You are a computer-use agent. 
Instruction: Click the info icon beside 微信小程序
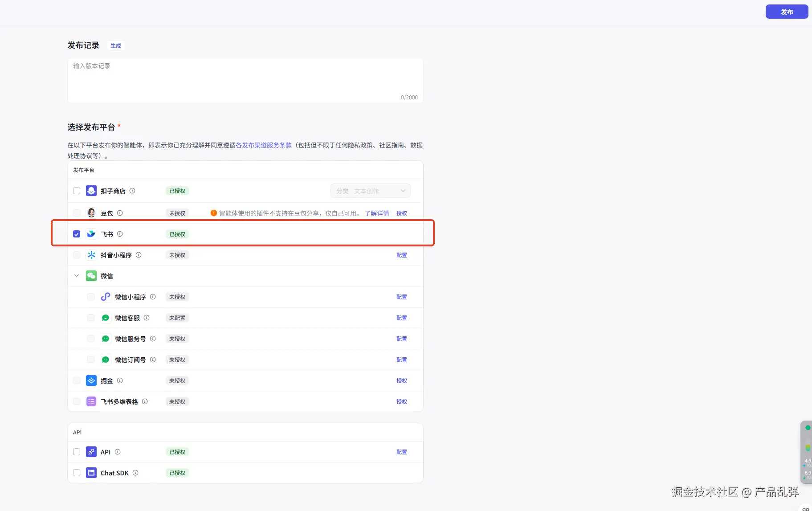click(x=153, y=297)
